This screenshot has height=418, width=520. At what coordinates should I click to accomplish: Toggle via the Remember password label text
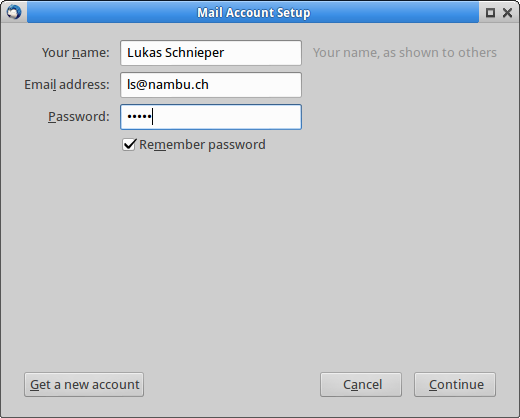pyautogui.click(x=202, y=145)
